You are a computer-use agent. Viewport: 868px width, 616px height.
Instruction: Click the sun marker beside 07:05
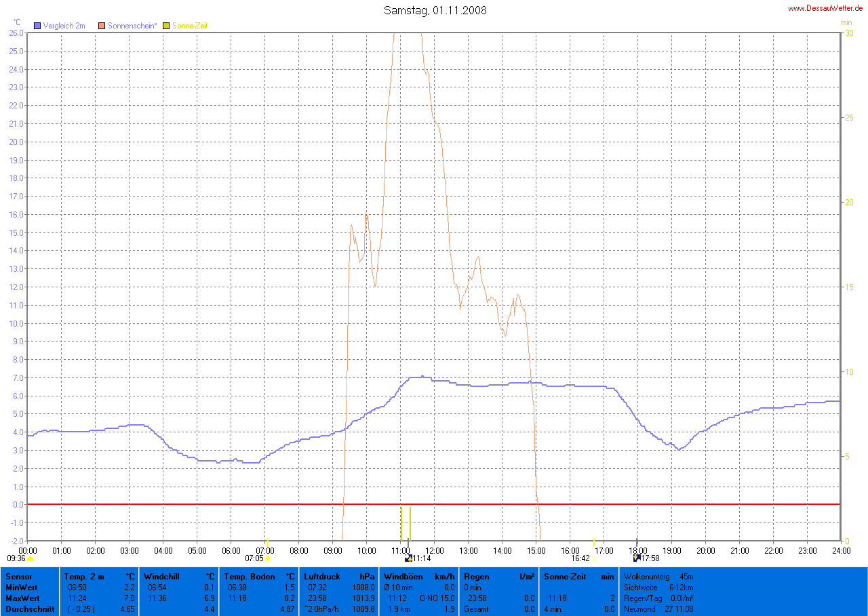pos(268,558)
